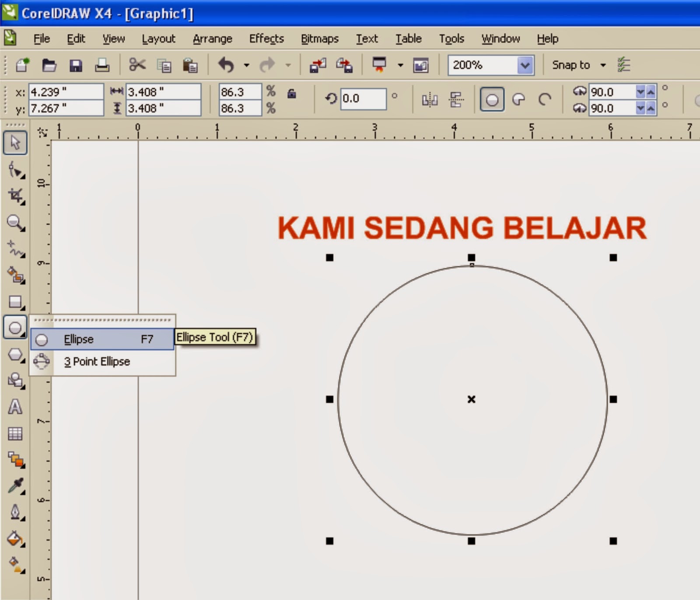Select the Pick tool in the toolbox

point(14,142)
